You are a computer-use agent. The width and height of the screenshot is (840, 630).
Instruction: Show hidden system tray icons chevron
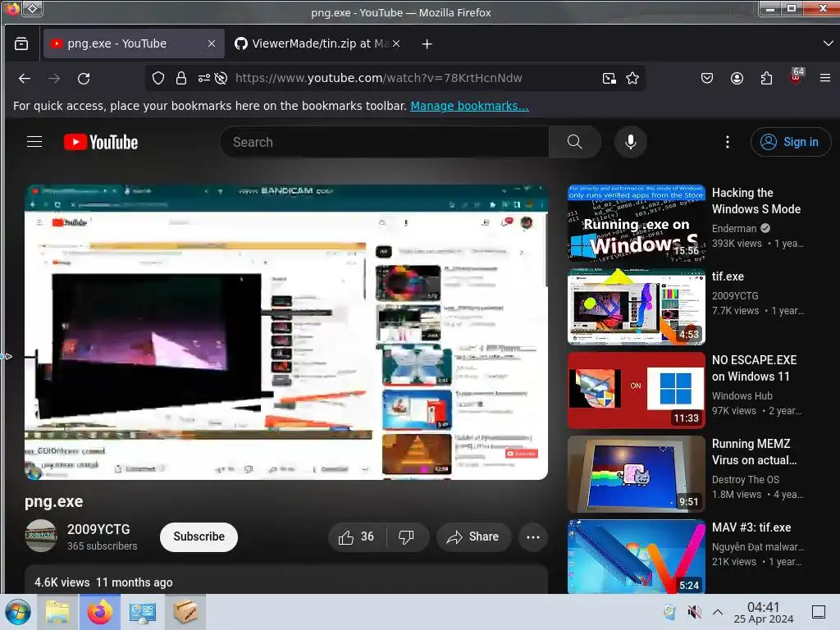point(718,612)
